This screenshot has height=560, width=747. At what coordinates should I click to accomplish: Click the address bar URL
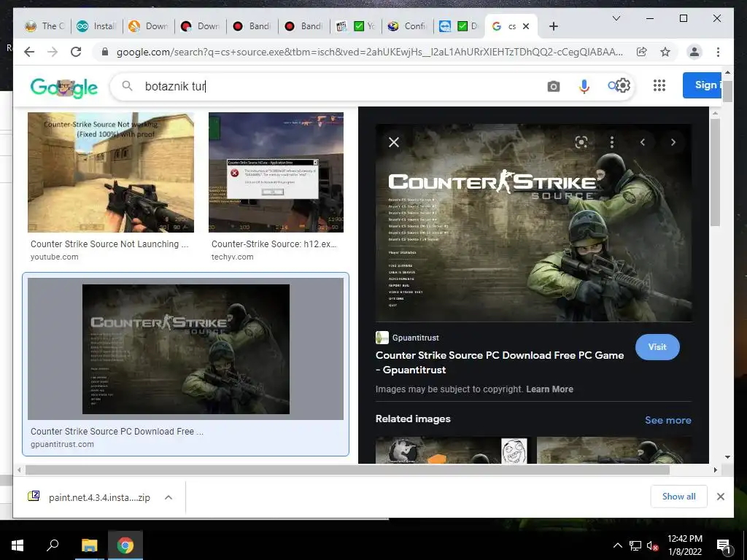(369, 52)
